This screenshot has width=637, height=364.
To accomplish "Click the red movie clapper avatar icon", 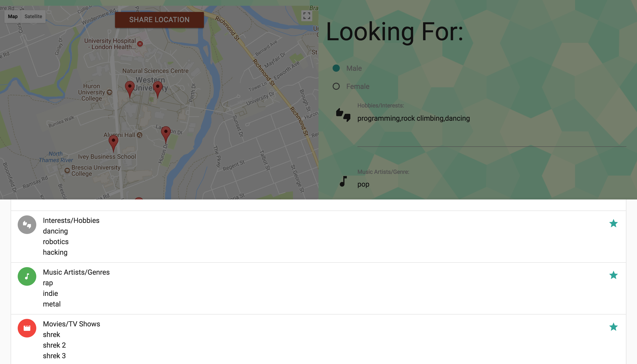I will pyautogui.click(x=27, y=328).
